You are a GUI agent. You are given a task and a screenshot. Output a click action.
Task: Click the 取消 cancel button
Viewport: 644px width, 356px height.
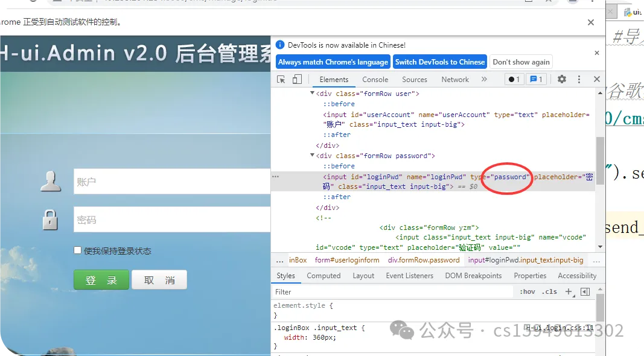159,279
